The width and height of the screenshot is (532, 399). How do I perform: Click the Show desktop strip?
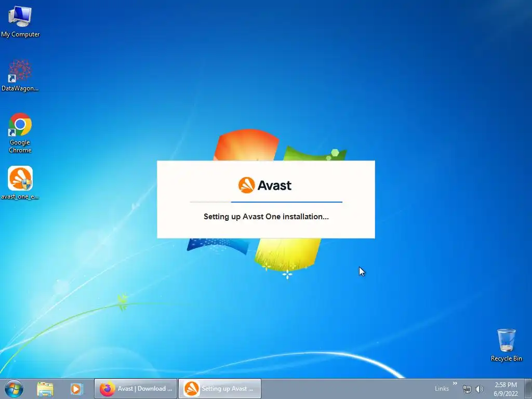pos(528,389)
